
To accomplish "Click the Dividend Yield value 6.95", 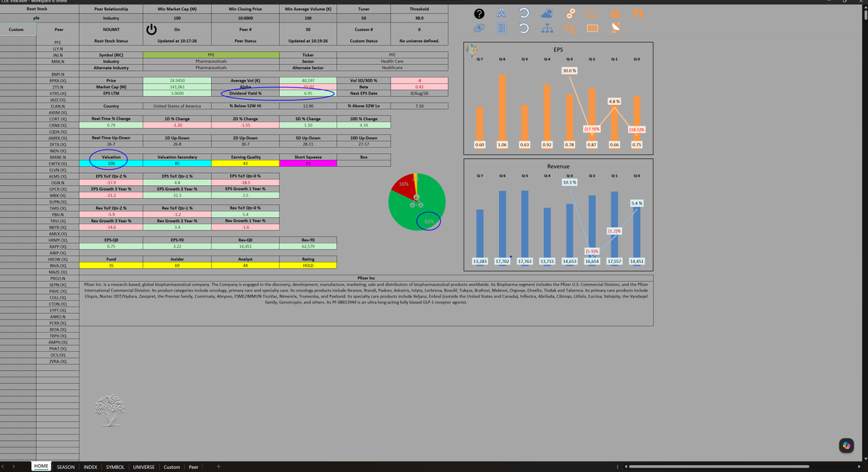I will pos(307,93).
